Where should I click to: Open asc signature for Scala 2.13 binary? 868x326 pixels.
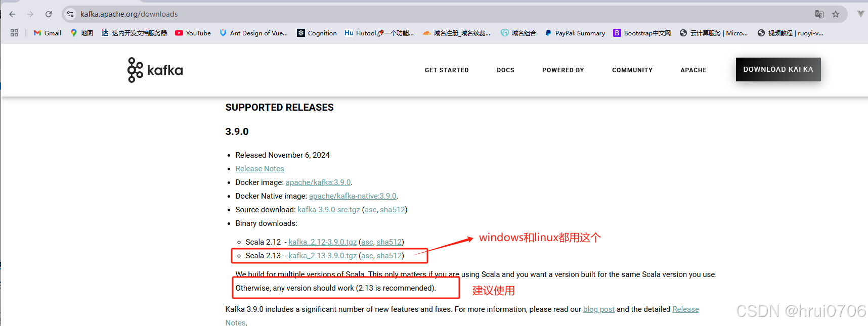tap(367, 256)
